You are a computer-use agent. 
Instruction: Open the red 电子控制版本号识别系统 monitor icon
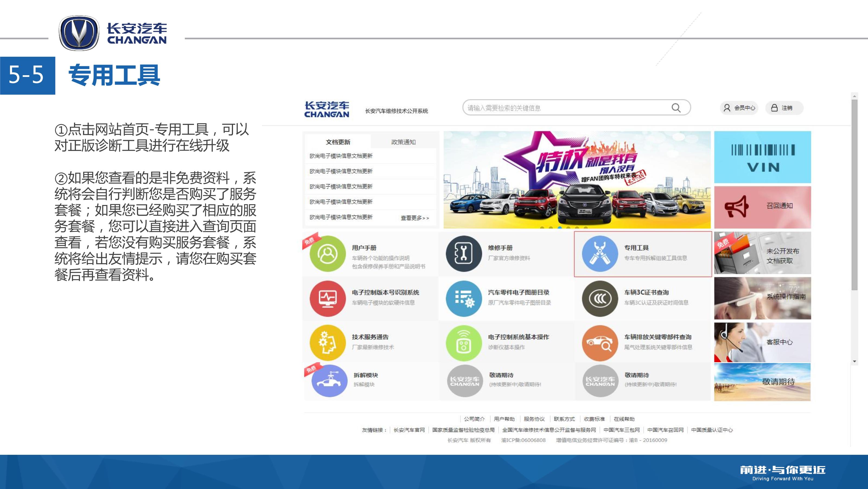click(x=327, y=298)
